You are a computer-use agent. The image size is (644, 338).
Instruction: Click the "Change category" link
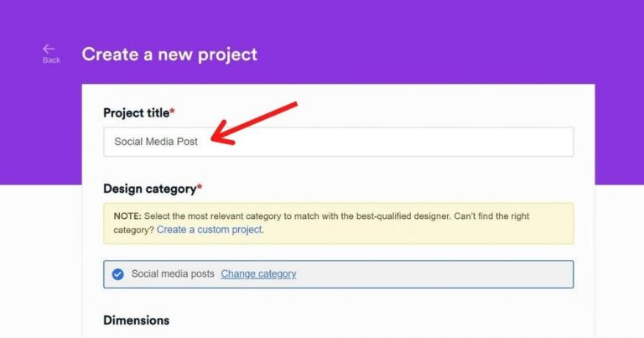258,273
